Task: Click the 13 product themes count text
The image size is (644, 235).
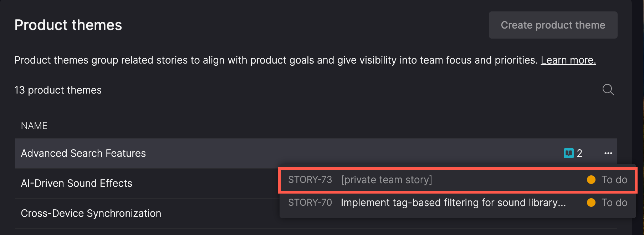Action: coord(58,90)
